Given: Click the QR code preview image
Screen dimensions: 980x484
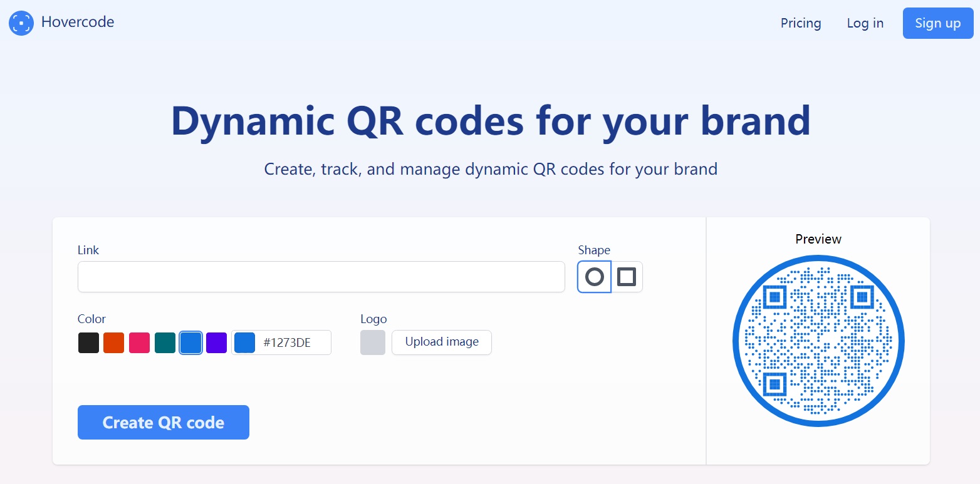Looking at the screenshot, I should 818,341.
